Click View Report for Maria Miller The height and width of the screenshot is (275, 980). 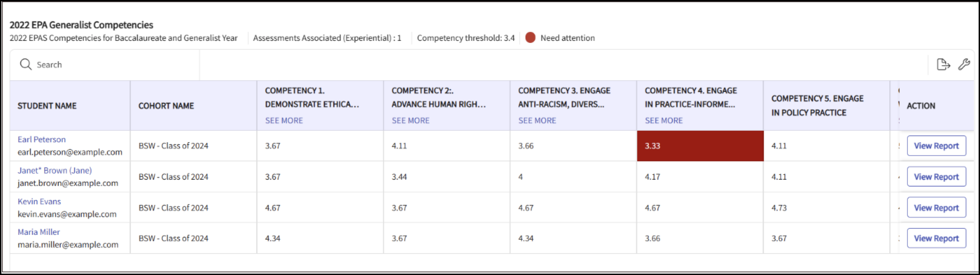936,238
